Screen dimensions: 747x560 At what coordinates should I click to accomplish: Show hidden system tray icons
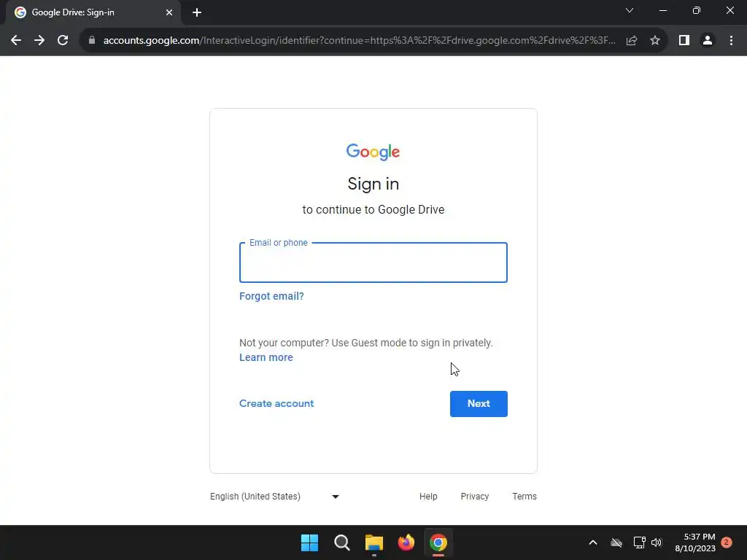(593, 542)
